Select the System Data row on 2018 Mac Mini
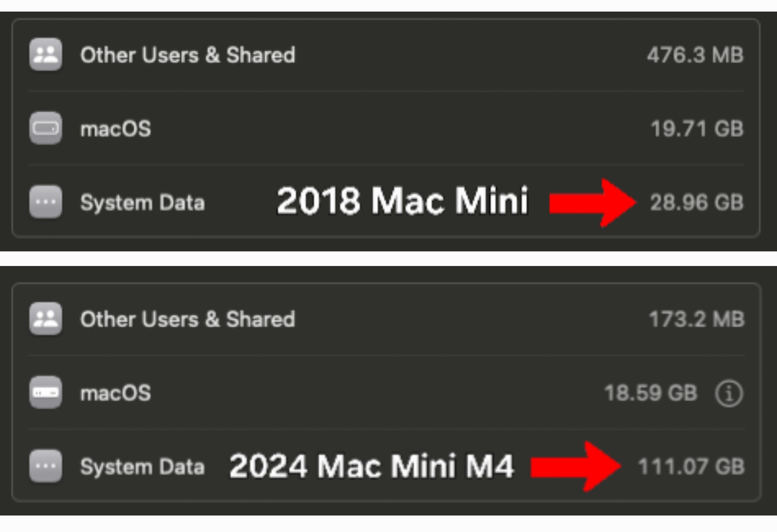The width and height of the screenshot is (777, 532). pyautogui.click(x=144, y=201)
